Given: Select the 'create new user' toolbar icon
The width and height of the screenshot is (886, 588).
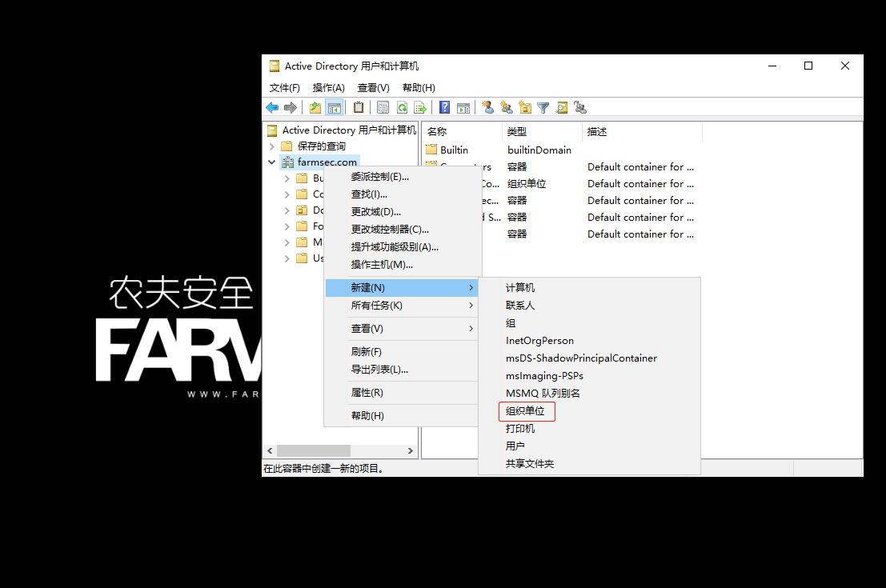Looking at the screenshot, I should 489,107.
